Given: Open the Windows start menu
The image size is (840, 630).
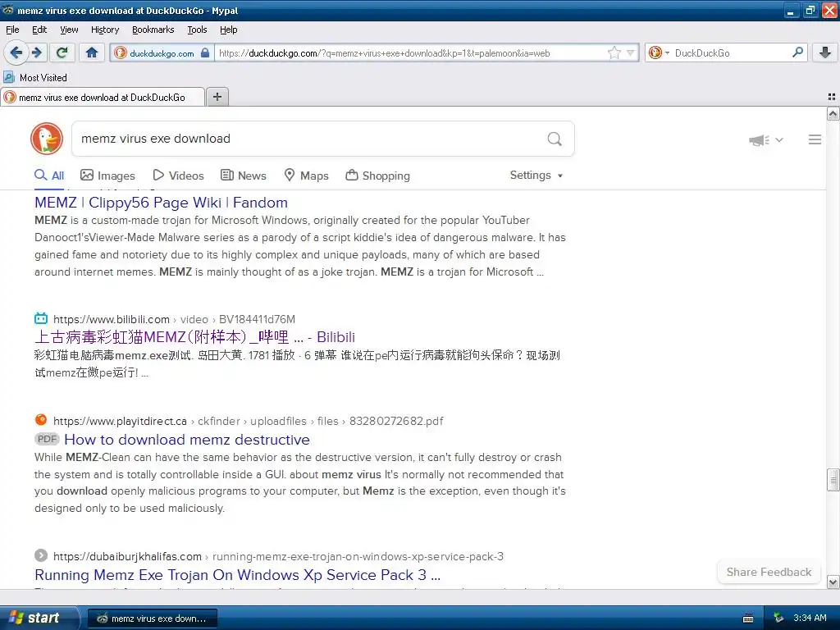Looking at the screenshot, I should tap(39, 618).
